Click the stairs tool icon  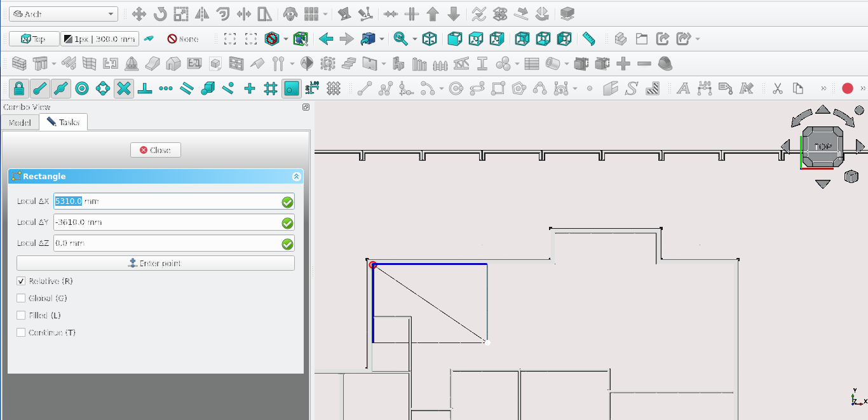(348, 64)
